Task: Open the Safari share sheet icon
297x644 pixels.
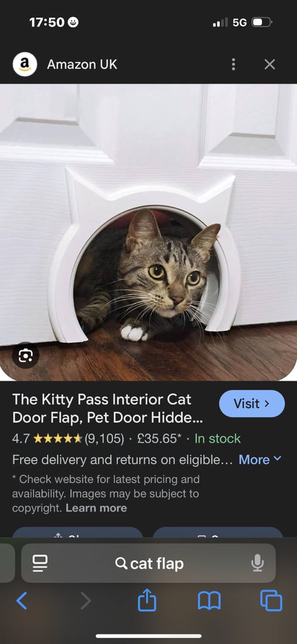Action: point(147,601)
